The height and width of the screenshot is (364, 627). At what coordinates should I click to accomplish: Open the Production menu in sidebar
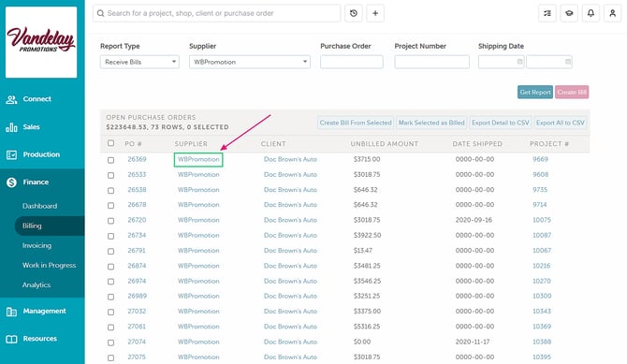coord(41,154)
